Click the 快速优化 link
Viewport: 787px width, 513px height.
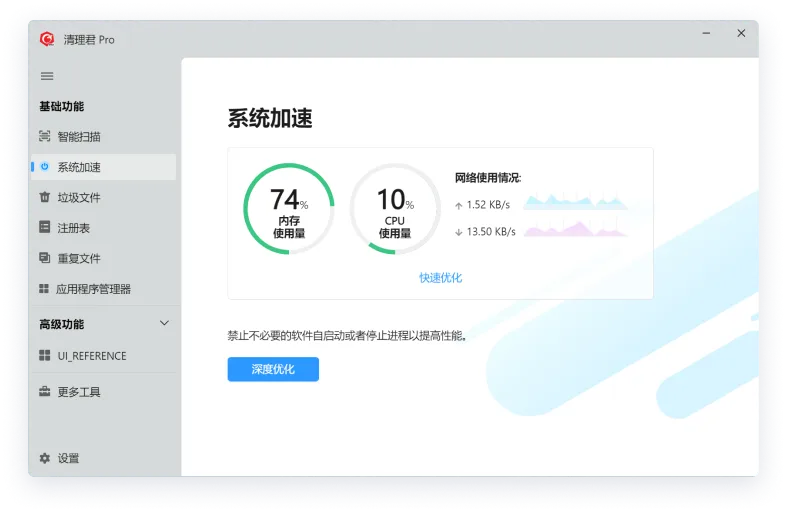tap(440, 278)
